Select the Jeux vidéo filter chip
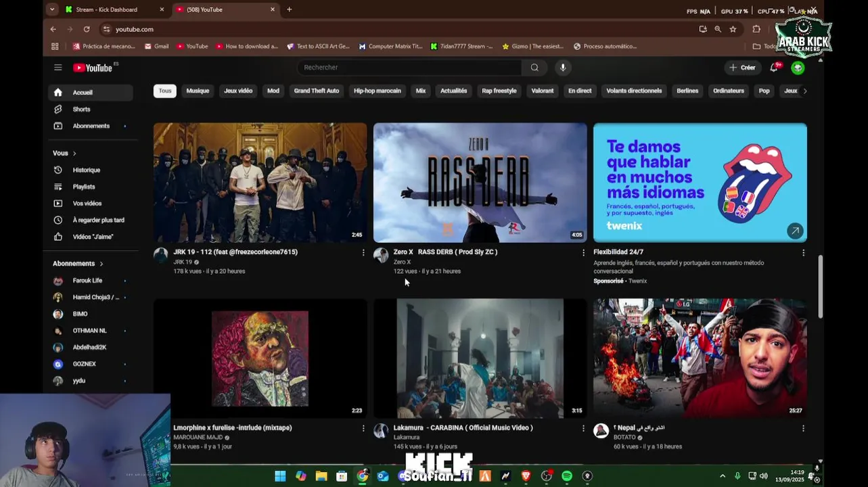The height and width of the screenshot is (487, 868). click(x=238, y=91)
